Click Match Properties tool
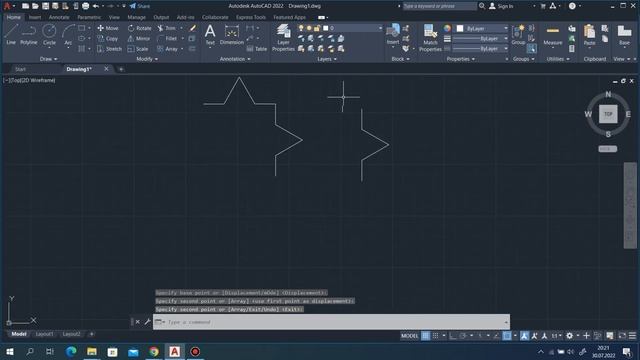This screenshot has width=640, height=360. (430, 38)
